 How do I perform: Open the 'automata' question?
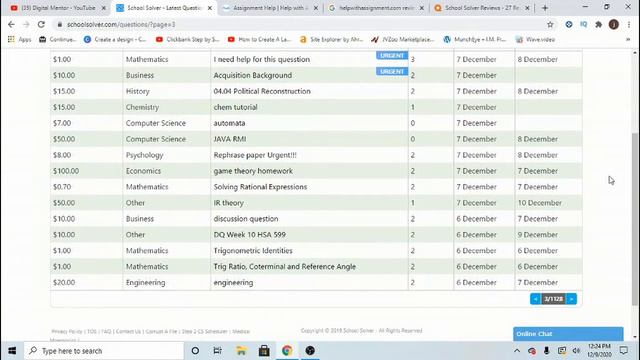point(229,123)
